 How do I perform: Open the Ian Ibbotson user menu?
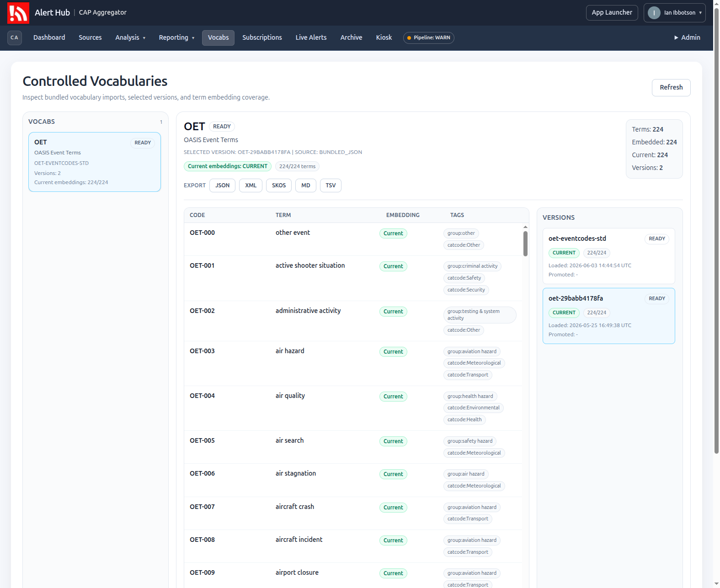[x=675, y=13]
